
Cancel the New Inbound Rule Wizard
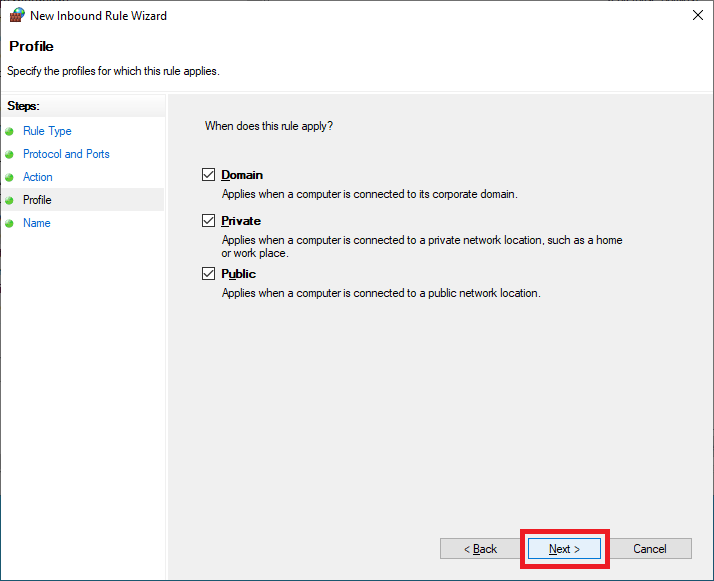(x=650, y=549)
